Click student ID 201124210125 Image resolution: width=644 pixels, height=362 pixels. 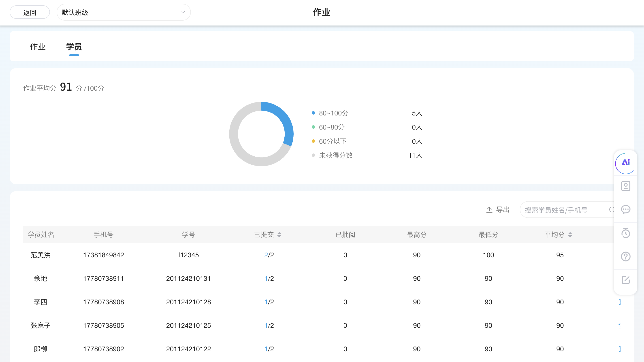[x=188, y=326]
